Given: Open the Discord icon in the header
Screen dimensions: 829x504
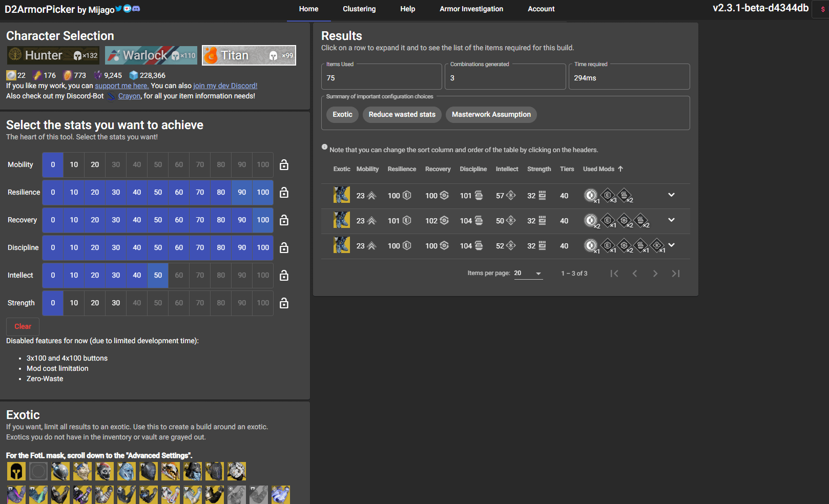Looking at the screenshot, I should point(136,9).
